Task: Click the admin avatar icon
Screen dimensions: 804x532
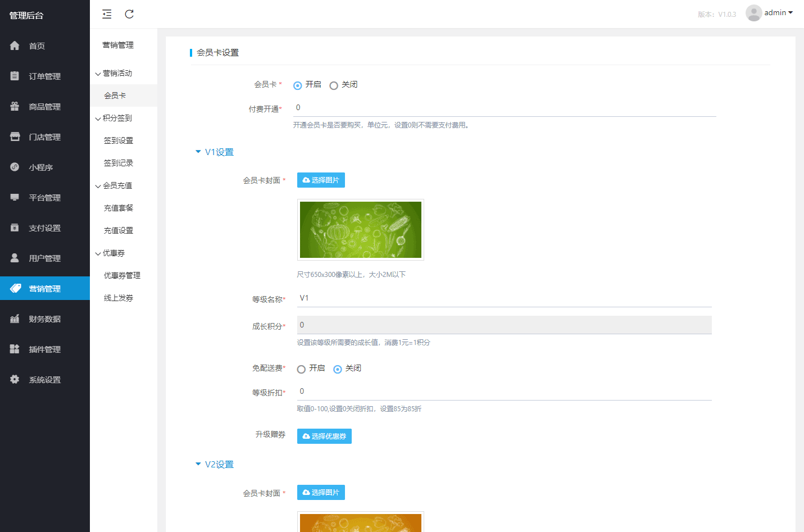Action: tap(753, 13)
